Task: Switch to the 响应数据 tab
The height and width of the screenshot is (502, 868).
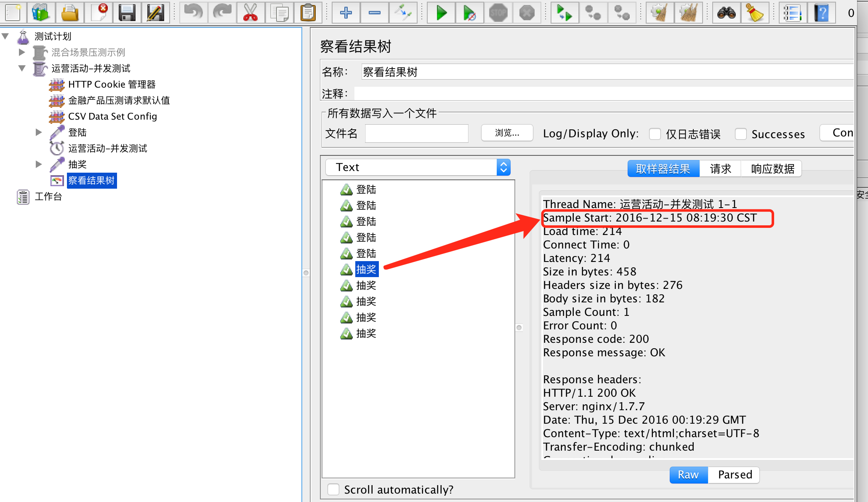Action: pyautogui.click(x=772, y=169)
